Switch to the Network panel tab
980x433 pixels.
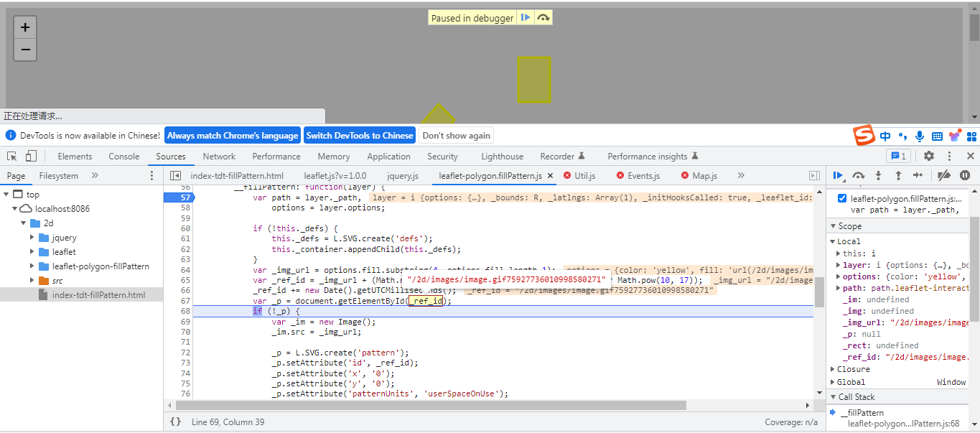pyautogui.click(x=219, y=156)
